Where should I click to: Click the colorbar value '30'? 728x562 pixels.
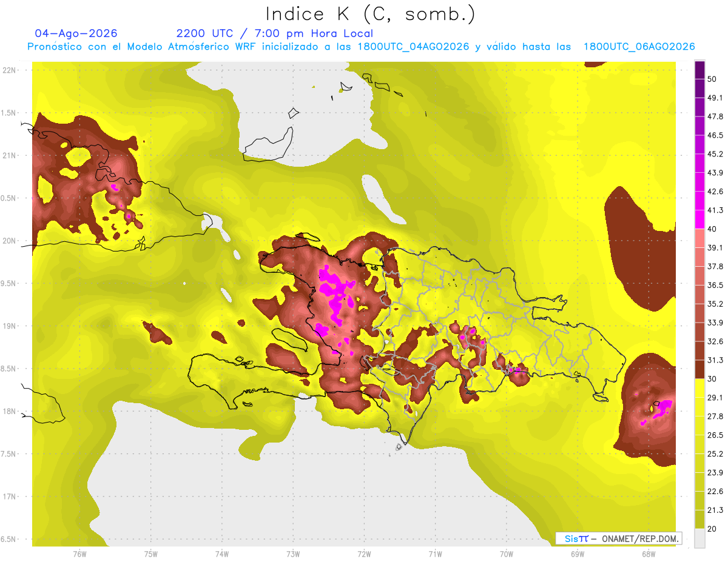click(713, 379)
